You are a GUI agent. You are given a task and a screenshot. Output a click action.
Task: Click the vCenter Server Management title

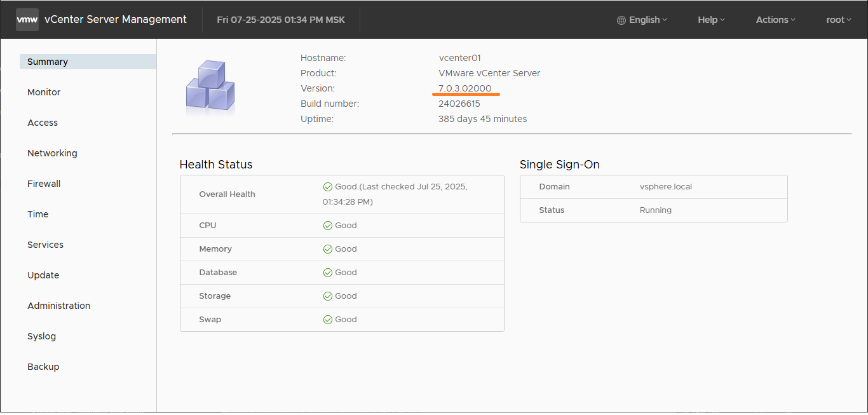[x=116, y=20]
